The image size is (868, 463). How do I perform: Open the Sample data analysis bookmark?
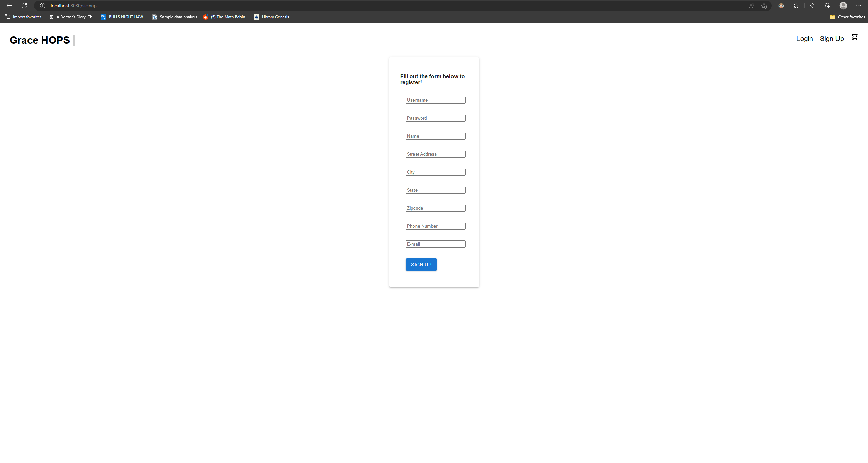(x=175, y=17)
